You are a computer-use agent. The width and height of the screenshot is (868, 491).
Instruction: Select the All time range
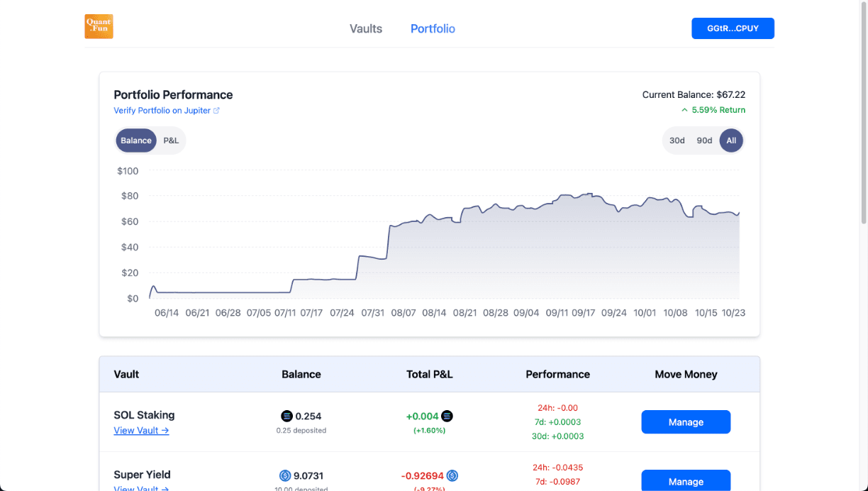click(731, 140)
